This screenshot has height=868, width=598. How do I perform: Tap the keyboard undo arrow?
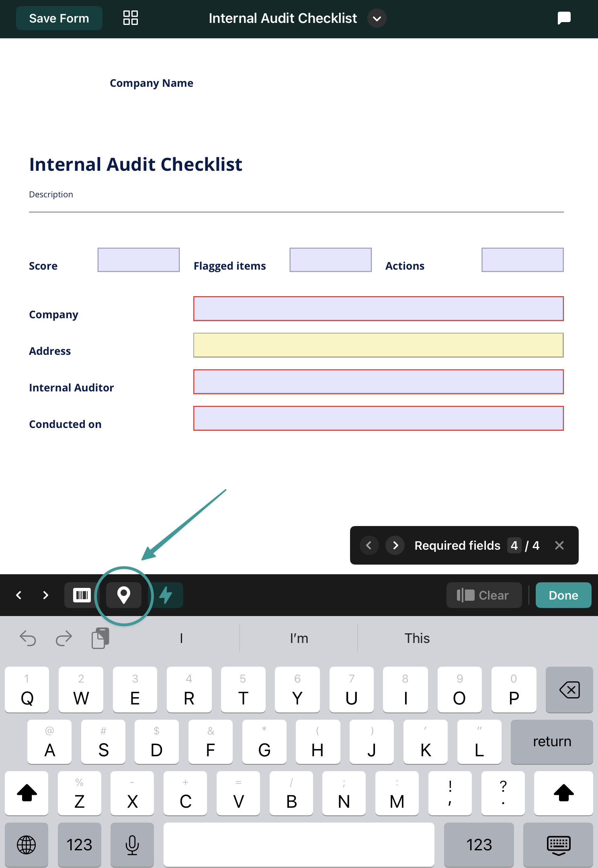coord(28,638)
